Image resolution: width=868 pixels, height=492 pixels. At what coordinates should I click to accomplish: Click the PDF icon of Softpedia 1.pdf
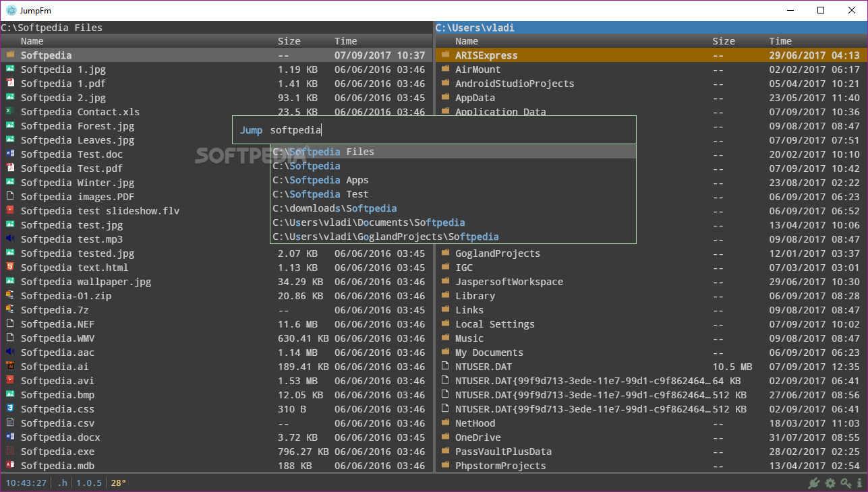10,83
